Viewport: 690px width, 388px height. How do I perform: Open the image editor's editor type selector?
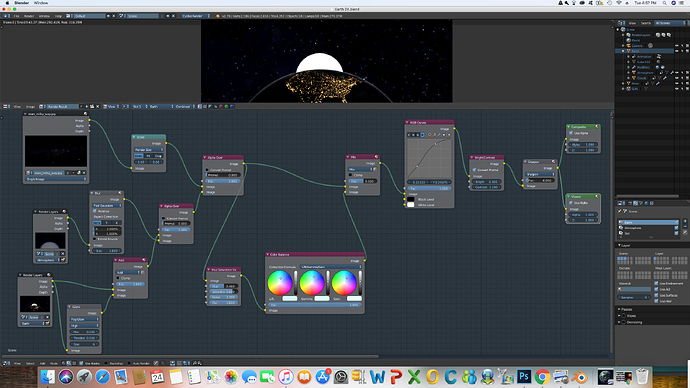[x=6, y=106]
